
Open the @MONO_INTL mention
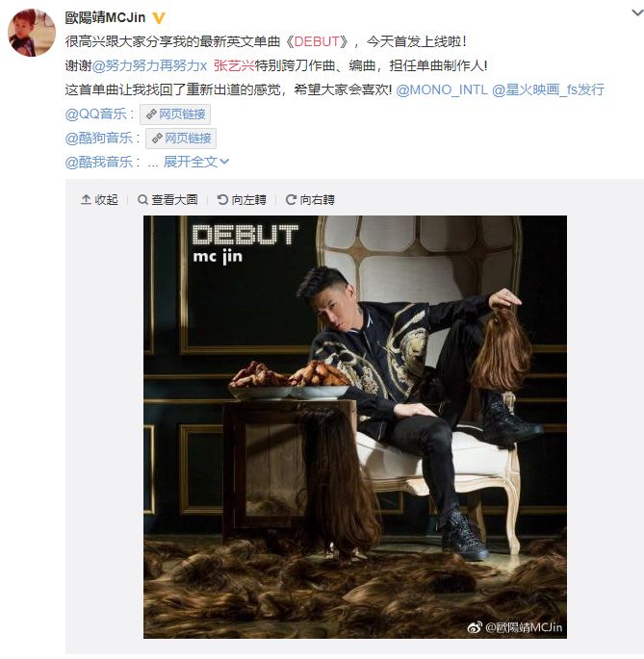point(442,89)
